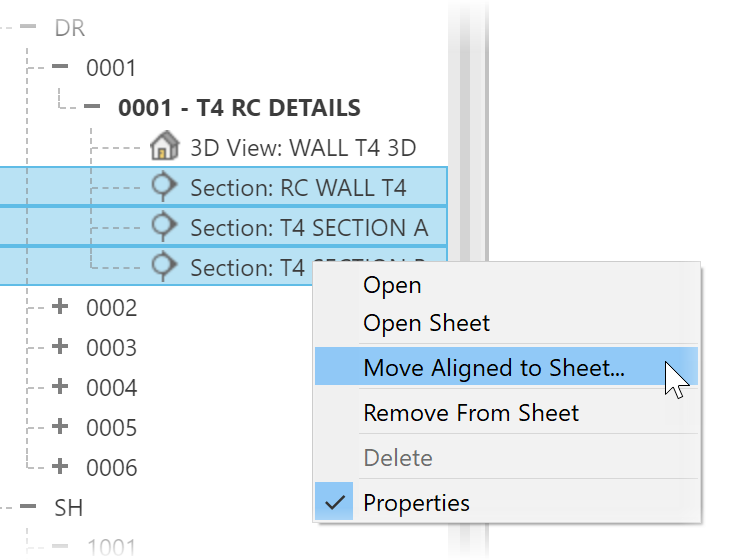750x560 pixels.
Task: Click the section icon beside T4 SECTION A
Action: pos(164,226)
